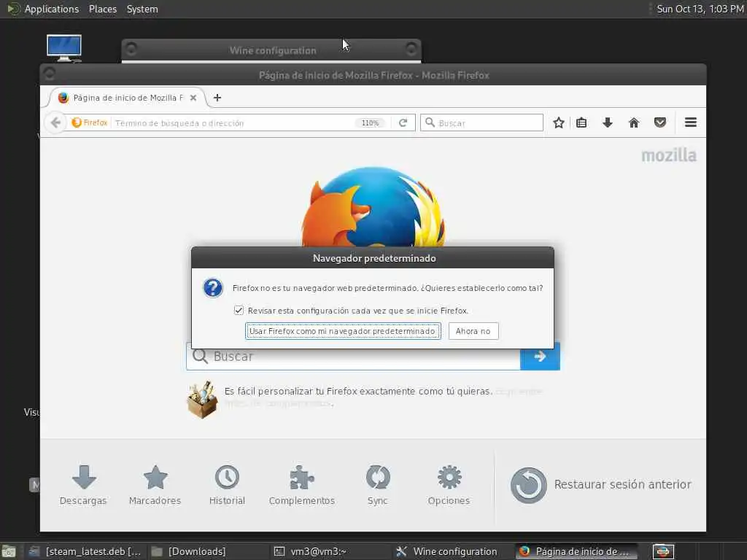The width and height of the screenshot is (747, 560).
Task: Switch to steam_latest.deb taskbar window
Action: coord(85,551)
